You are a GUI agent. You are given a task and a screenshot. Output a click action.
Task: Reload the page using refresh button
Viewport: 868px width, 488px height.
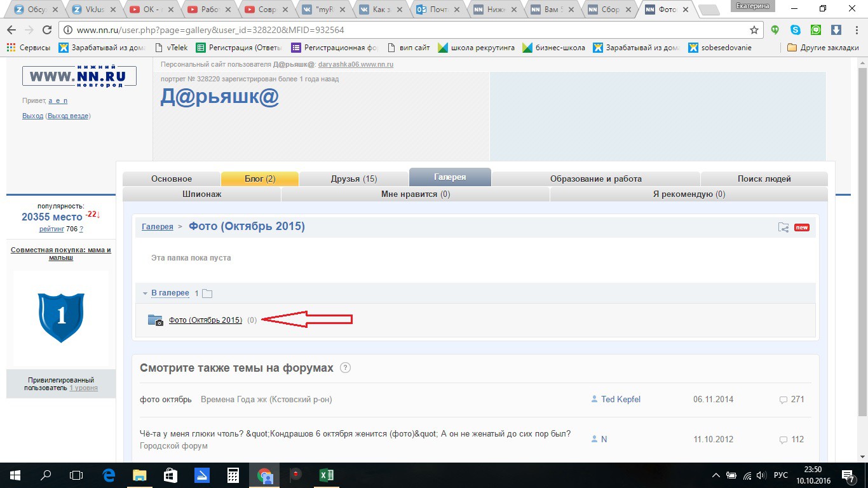point(46,30)
